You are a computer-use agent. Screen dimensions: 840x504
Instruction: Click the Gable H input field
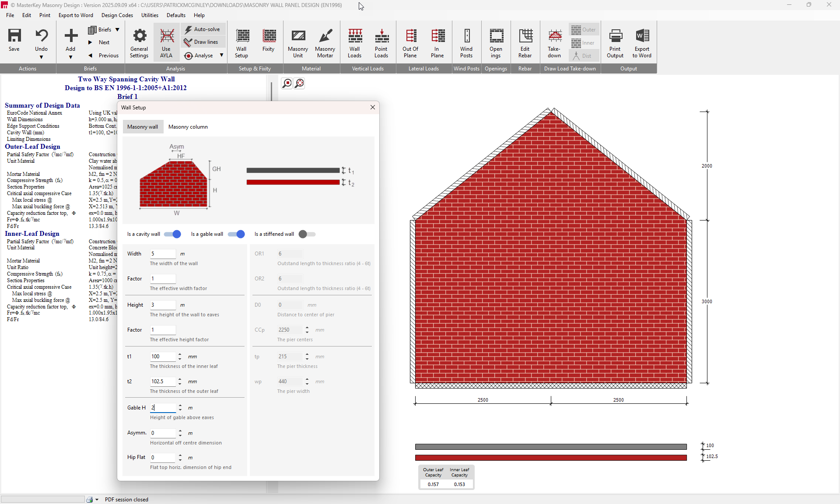pyautogui.click(x=162, y=408)
